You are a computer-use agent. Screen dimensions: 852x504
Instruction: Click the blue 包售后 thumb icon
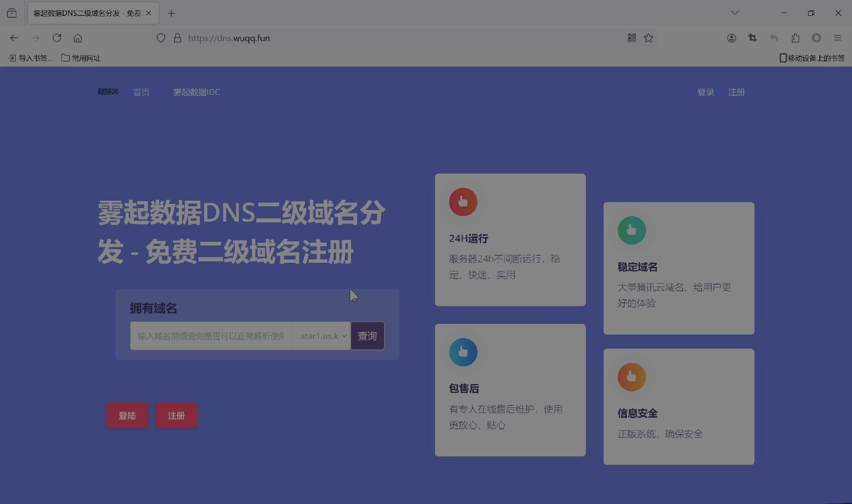pyautogui.click(x=463, y=352)
